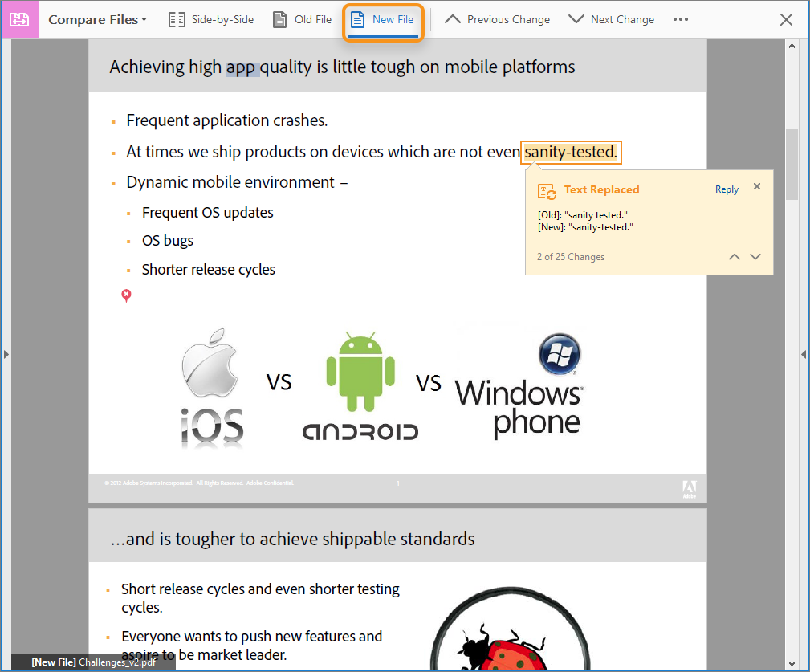This screenshot has width=810, height=672.
Task: Expand the left navigation pane arrow
Action: point(5,353)
